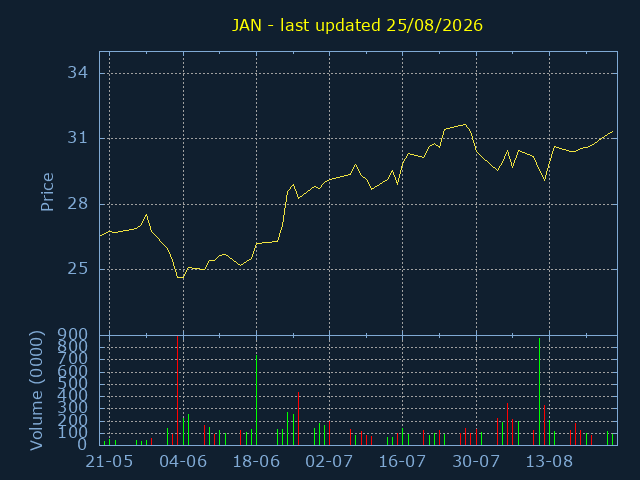The image size is (640, 480).
Task: Select the 21-05 date label
Action: pos(109,462)
